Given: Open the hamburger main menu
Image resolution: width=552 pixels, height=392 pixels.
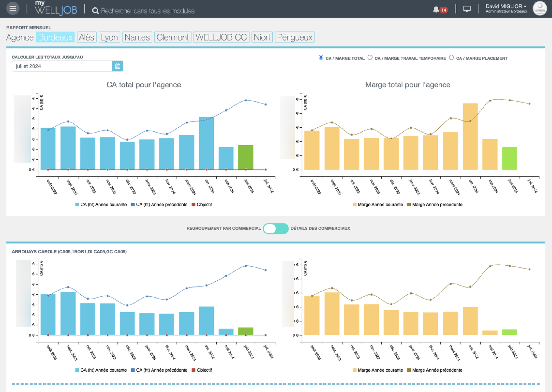Looking at the screenshot, I should click(13, 9).
